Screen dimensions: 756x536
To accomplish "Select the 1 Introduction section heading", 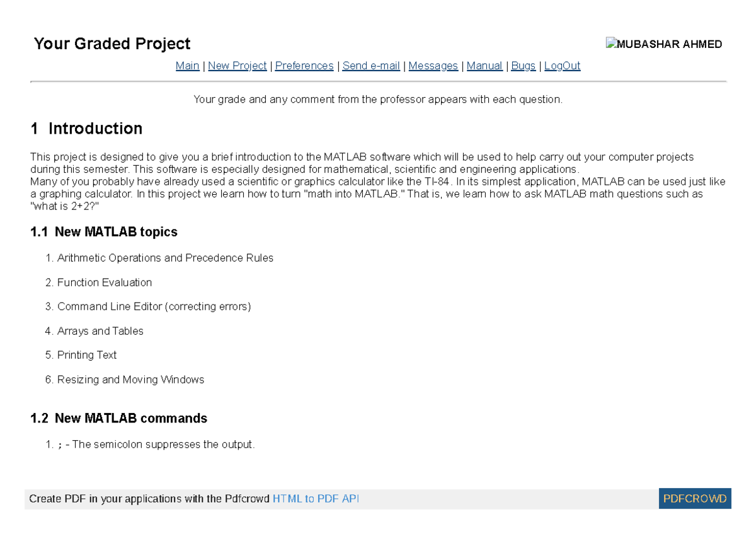I will 86,129.
